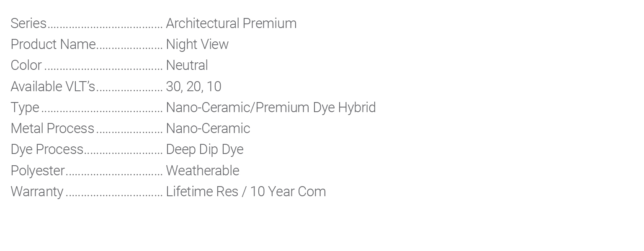Select the Night View product name
Viewport: 644px width, 251px height.
click(197, 45)
